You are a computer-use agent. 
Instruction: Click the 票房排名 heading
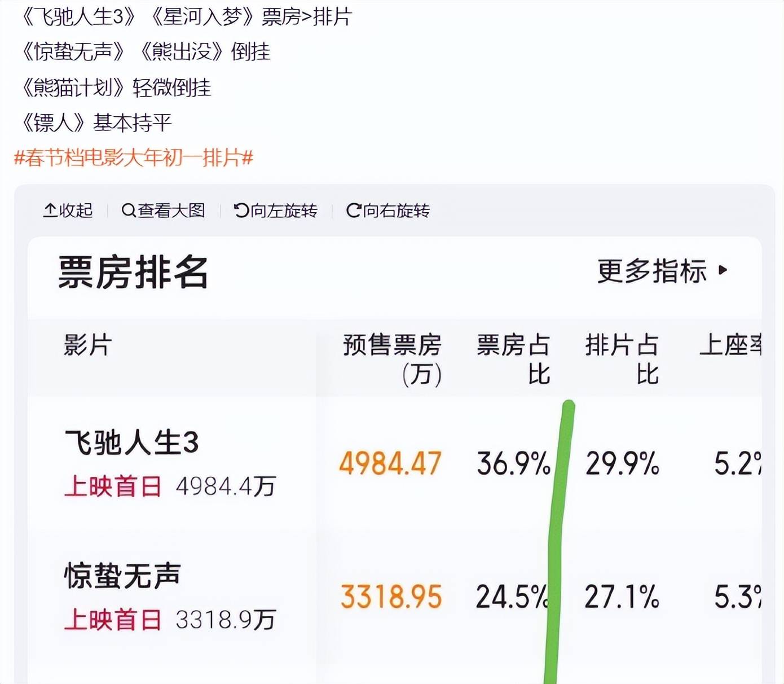(133, 273)
